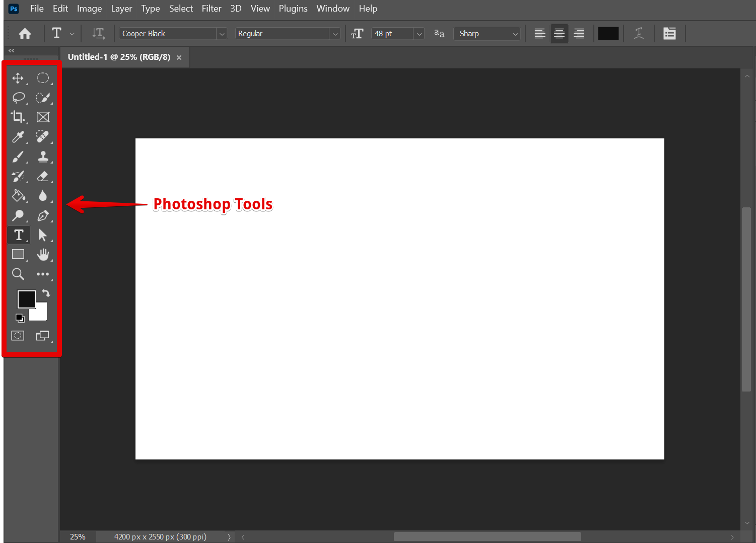Switch to the Untitled-1 document tab
This screenshot has width=756, height=543.
click(119, 57)
